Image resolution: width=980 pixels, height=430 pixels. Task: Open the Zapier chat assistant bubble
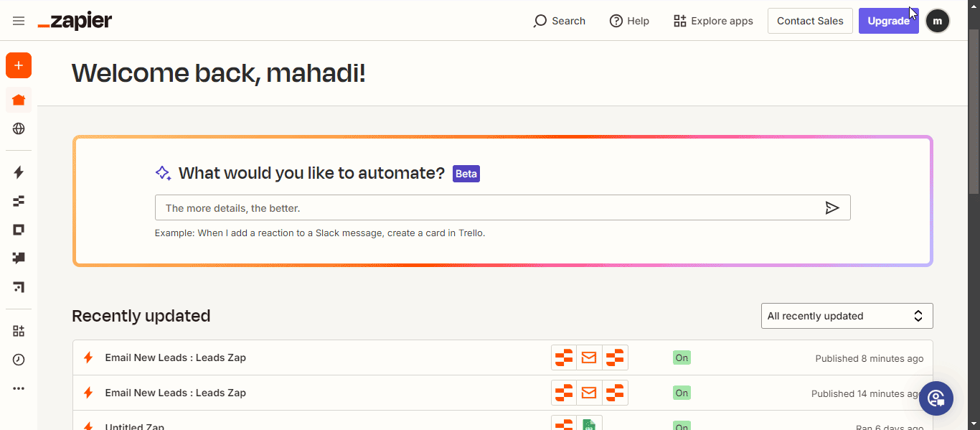pos(936,398)
